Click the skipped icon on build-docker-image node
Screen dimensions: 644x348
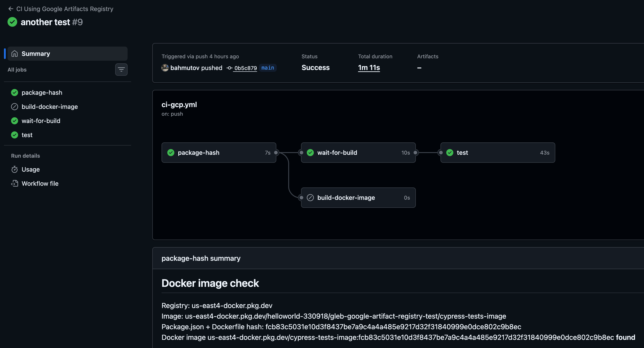(310, 197)
